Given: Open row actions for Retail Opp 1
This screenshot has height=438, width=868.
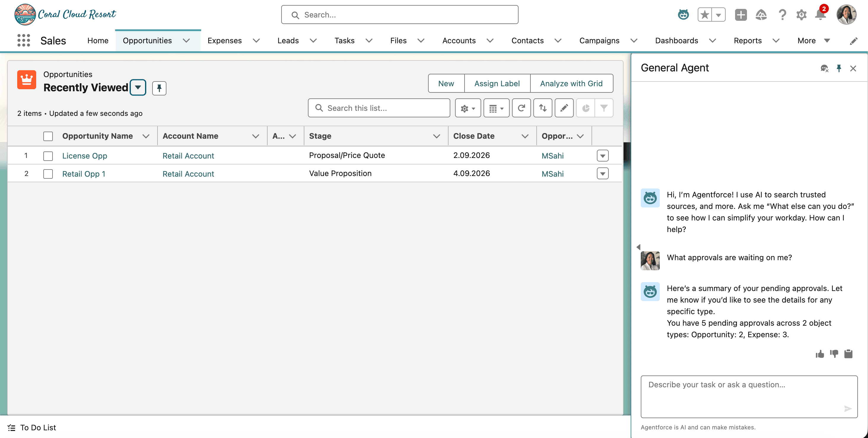Looking at the screenshot, I should [602, 174].
